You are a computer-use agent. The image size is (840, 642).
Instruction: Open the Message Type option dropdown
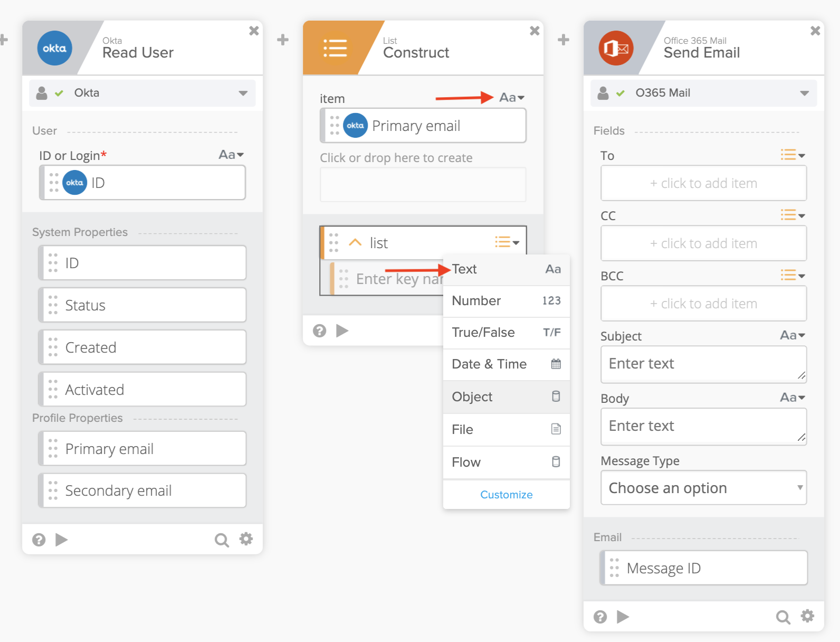[703, 488]
